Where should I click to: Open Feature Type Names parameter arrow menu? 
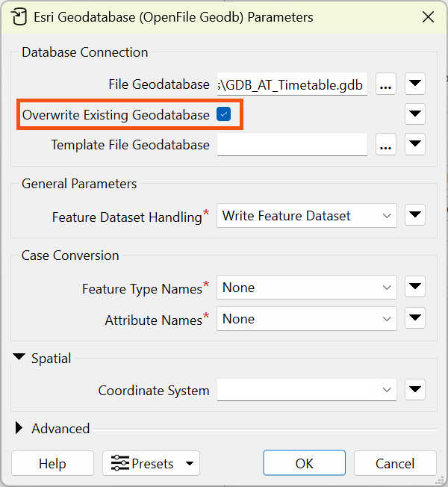click(415, 287)
